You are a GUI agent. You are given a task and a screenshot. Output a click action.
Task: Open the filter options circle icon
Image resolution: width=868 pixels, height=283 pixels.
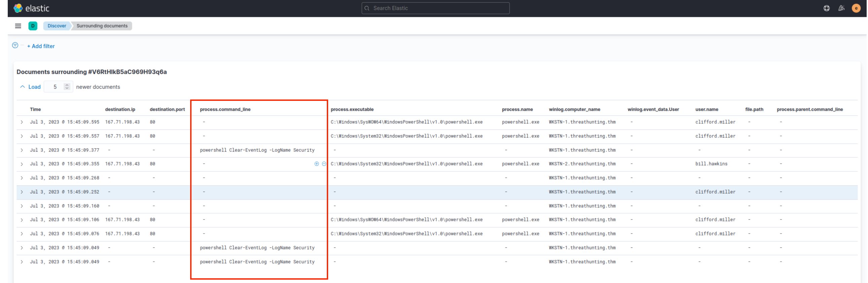pyautogui.click(x=15, y=45)
